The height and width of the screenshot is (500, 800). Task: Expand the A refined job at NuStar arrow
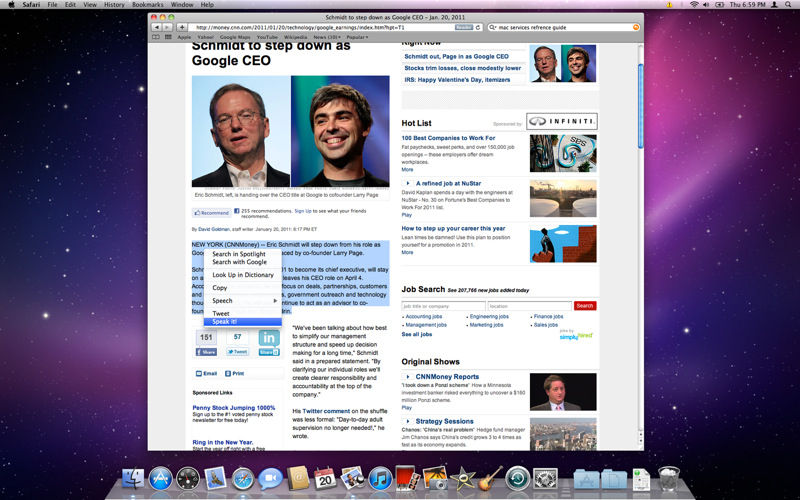pos(408,183)
